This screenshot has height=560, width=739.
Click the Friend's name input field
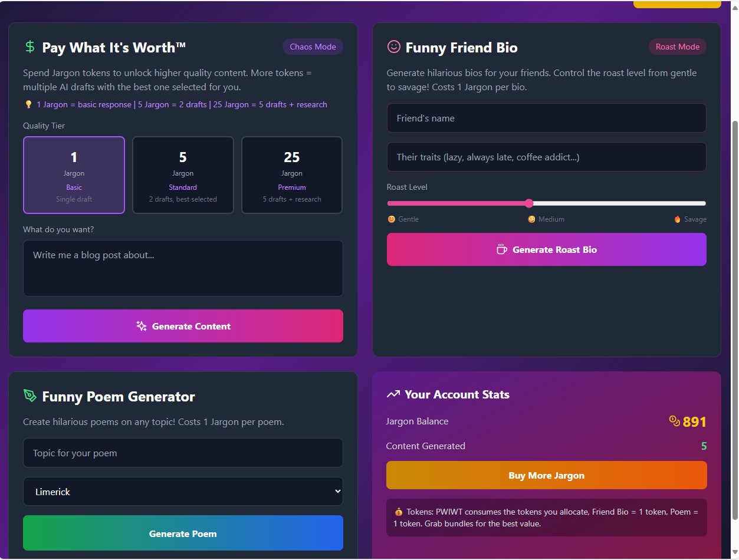[546, 118]
